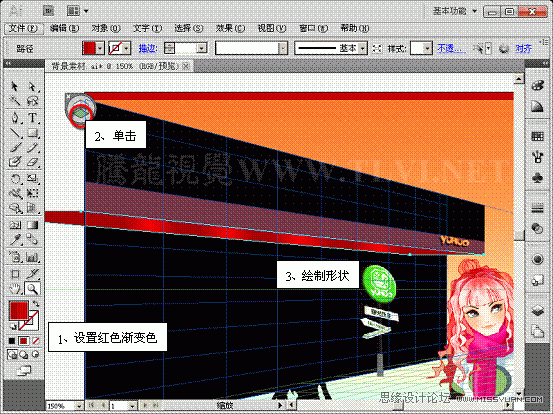Select the Pencil tool
Viewport: 553px width, 414px height.
point(32,148)
